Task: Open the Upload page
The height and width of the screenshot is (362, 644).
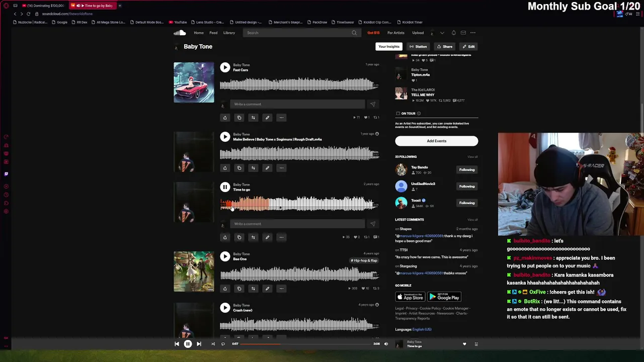Action: (418, 33)
